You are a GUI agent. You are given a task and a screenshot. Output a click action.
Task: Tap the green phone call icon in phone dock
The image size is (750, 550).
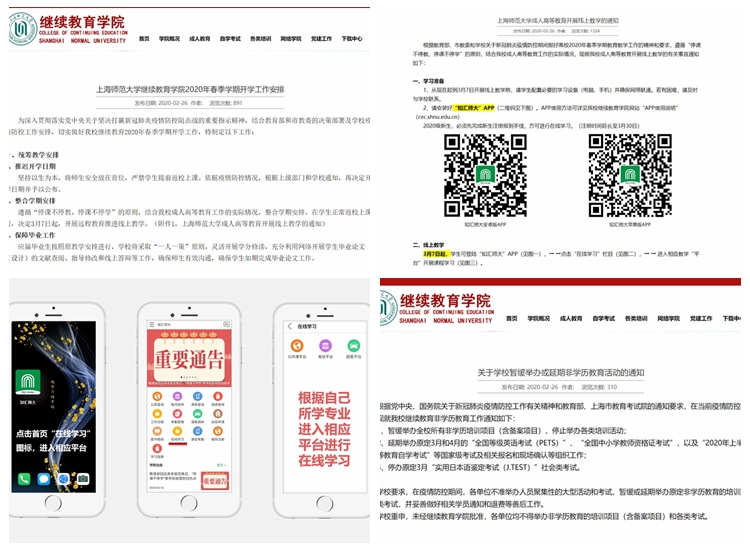point(25,478)
